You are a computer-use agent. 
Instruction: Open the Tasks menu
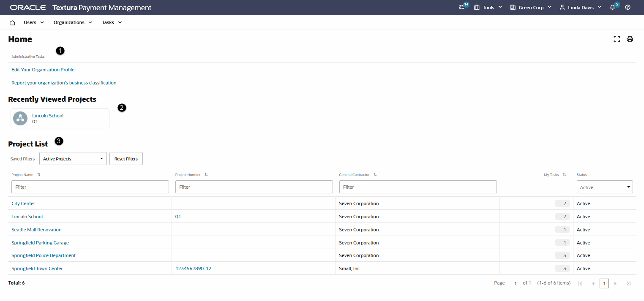[x=112, y=22]
